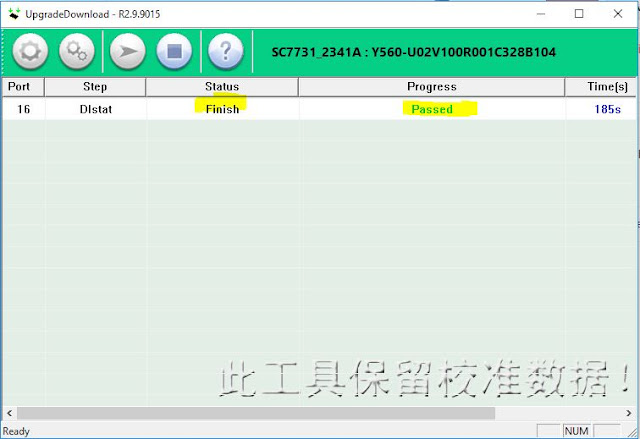Open Settings double-gear icon
This screenshot has width=640, height=439.
tap(77, 51)
